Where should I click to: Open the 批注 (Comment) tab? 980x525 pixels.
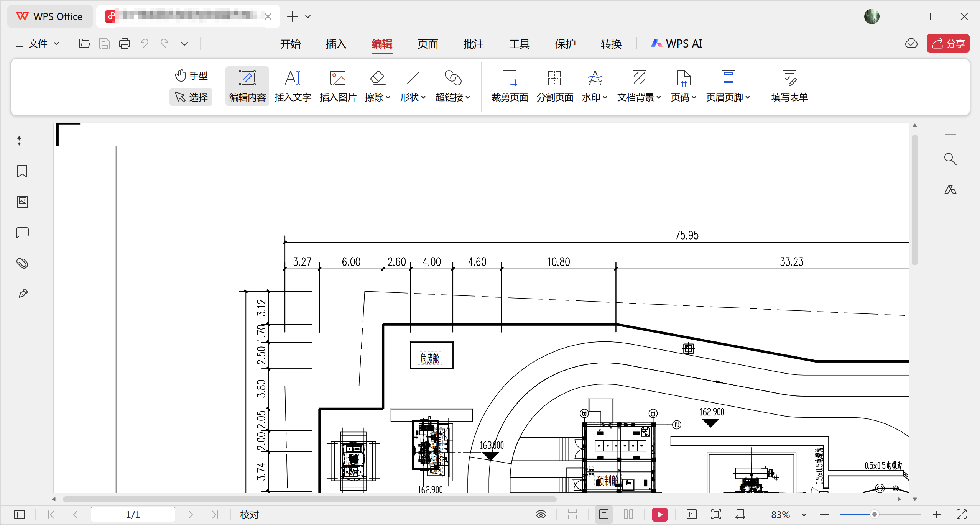pos(474,44)
